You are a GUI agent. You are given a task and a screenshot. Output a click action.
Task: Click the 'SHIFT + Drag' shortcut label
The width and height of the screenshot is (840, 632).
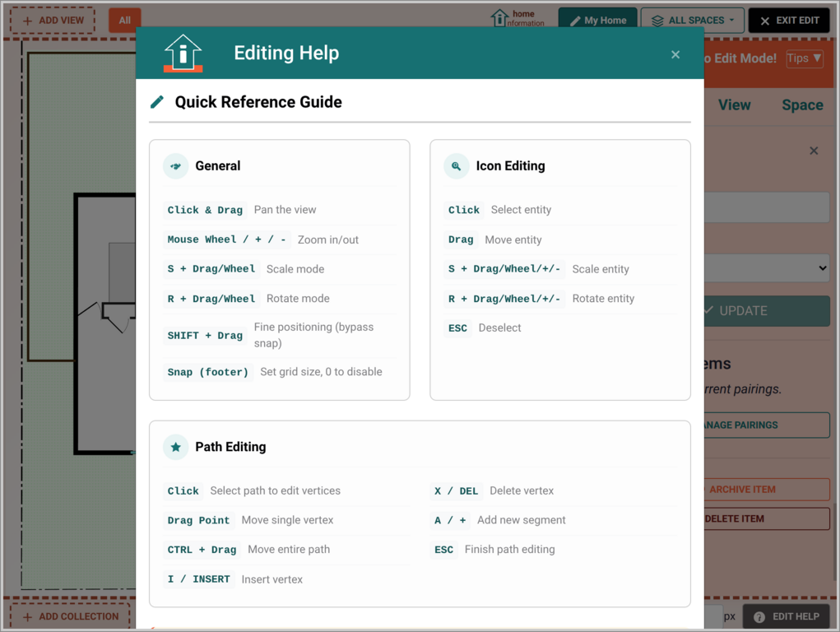(x=205, y=336)
